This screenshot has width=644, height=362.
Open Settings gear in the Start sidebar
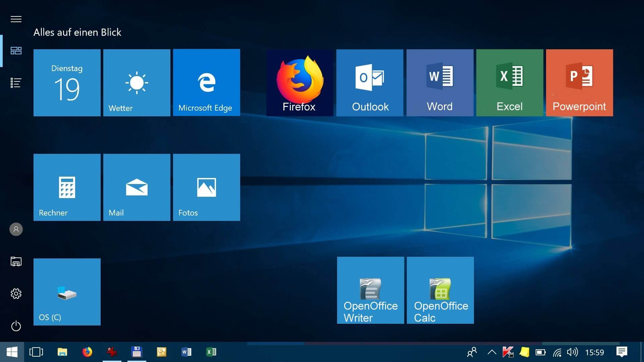click(16, 294)
